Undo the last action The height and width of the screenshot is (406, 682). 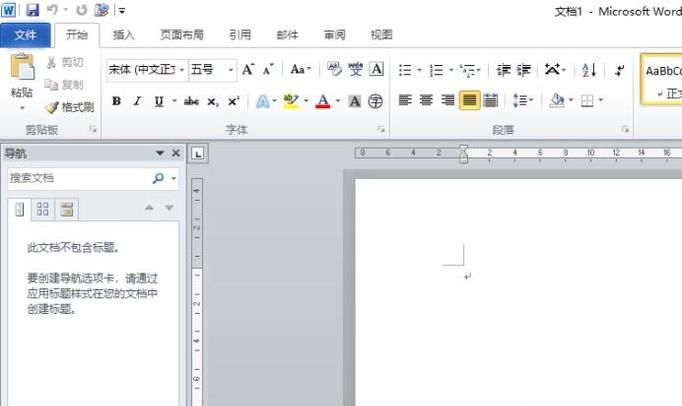click(52, 10)
